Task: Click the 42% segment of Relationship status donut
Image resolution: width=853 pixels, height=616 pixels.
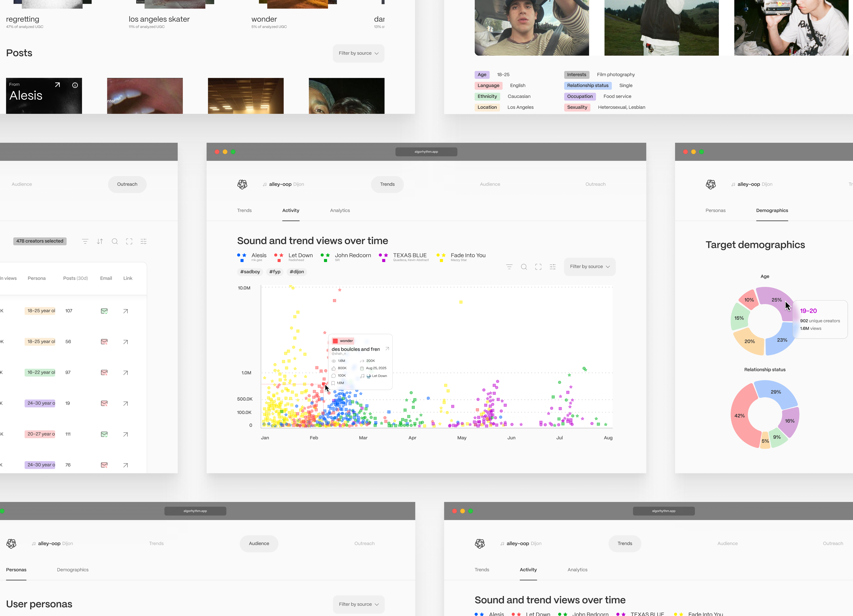Action: 740,416
